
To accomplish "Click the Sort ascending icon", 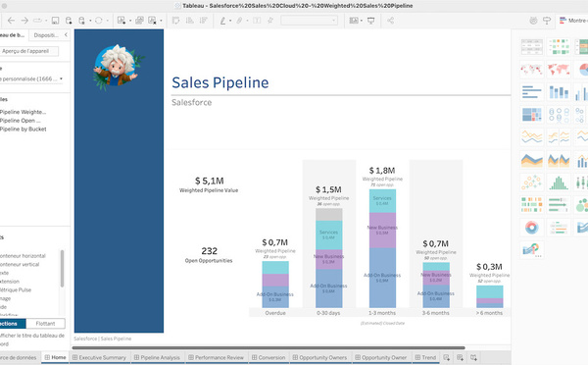I will (x=190, y=21).
